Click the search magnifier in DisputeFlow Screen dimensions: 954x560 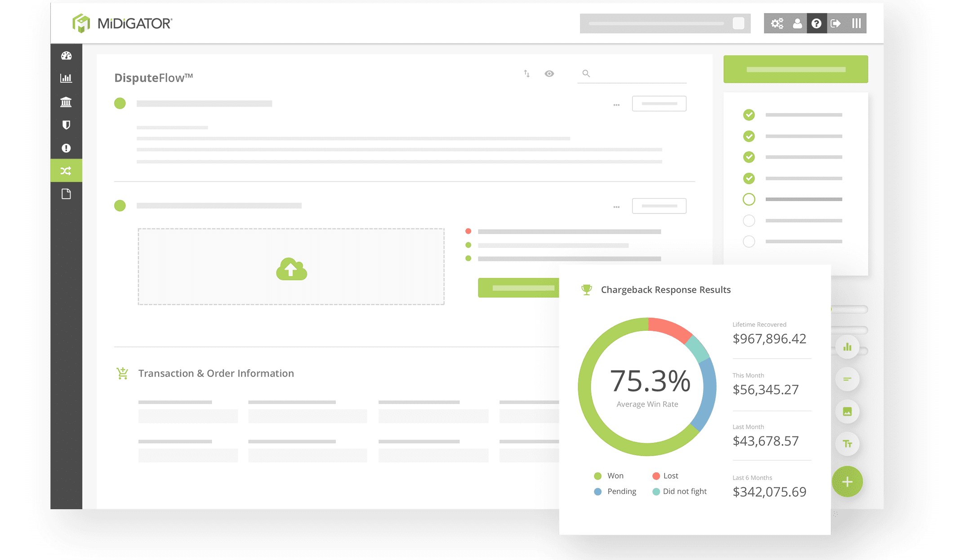[586, 73]
